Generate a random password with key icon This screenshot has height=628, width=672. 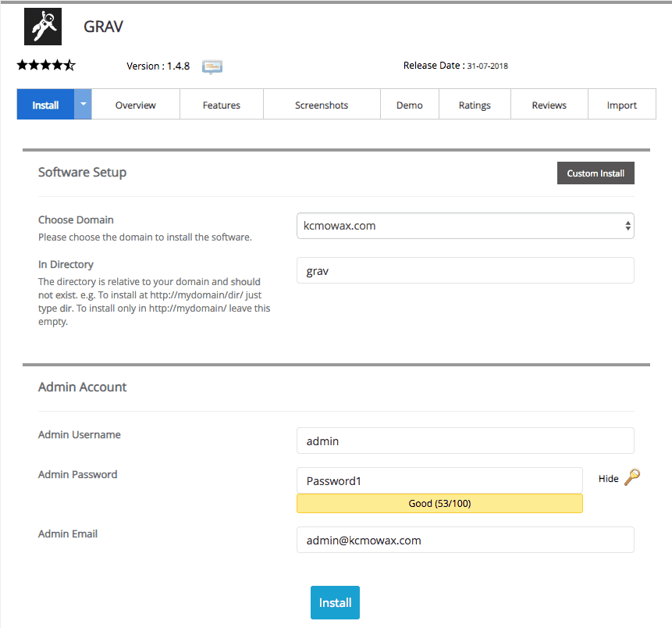pyautogui.click(x=632, y=477)
